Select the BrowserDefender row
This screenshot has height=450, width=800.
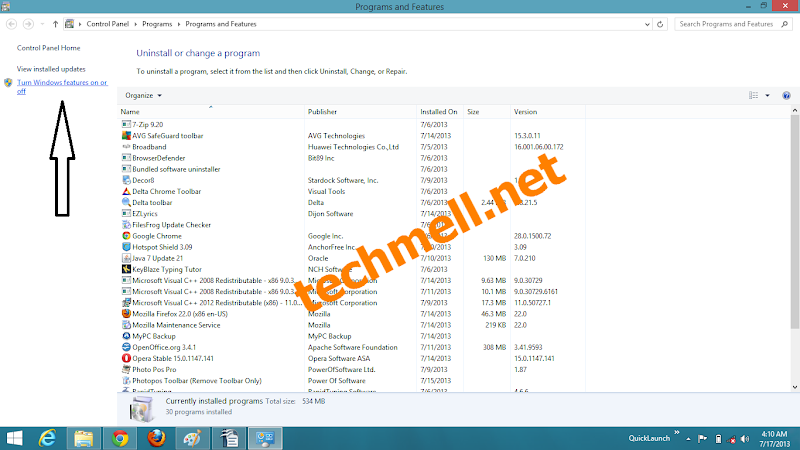352,158
